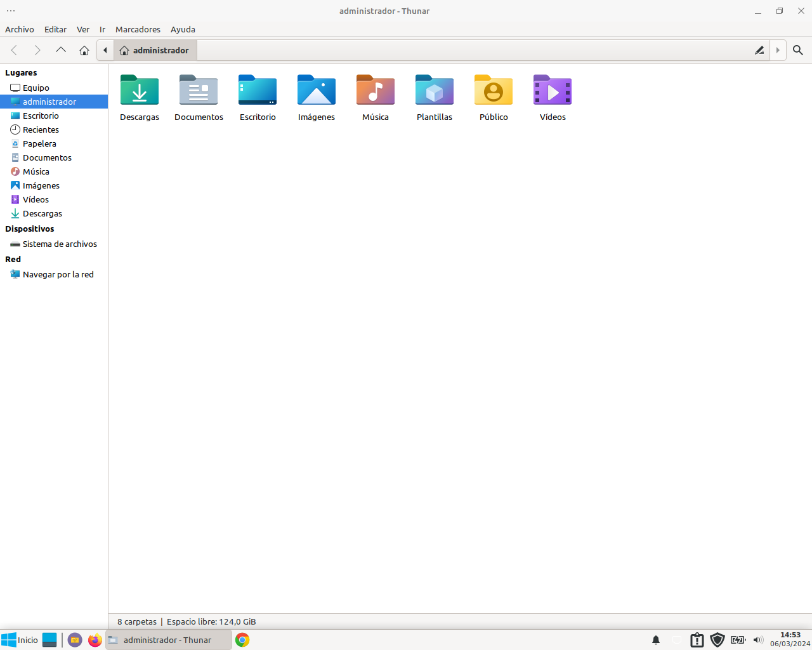Click the shield security tray icon

(x=717, y=640)
